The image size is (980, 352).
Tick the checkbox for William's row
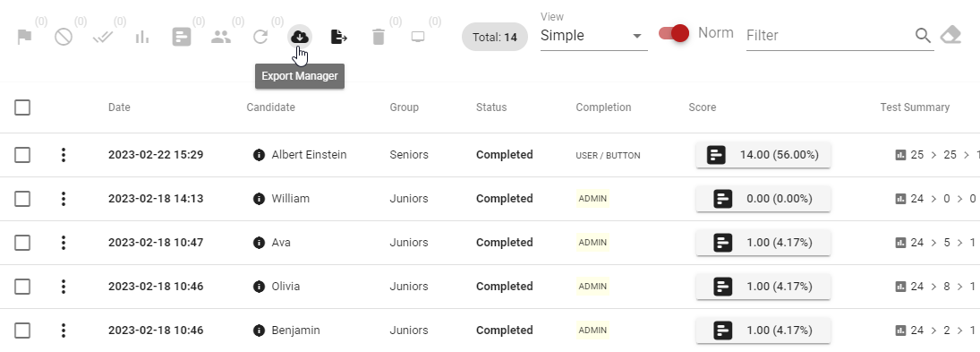[x=22, y=199]
